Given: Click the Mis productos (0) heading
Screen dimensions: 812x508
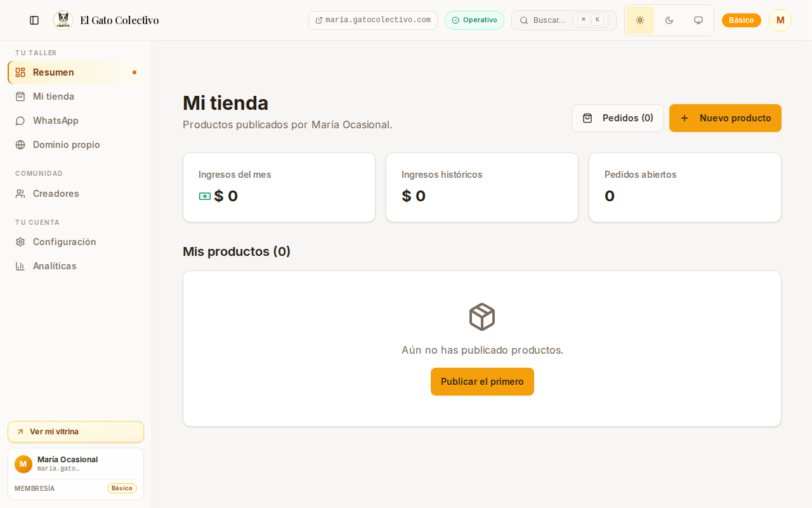Looking at the screenshot, I should pos(237,251).
